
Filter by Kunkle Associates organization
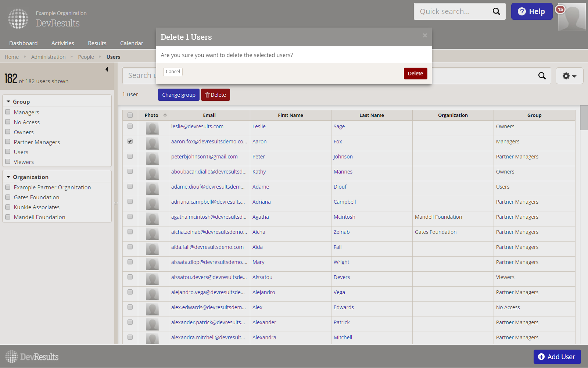tap(8, 207)
